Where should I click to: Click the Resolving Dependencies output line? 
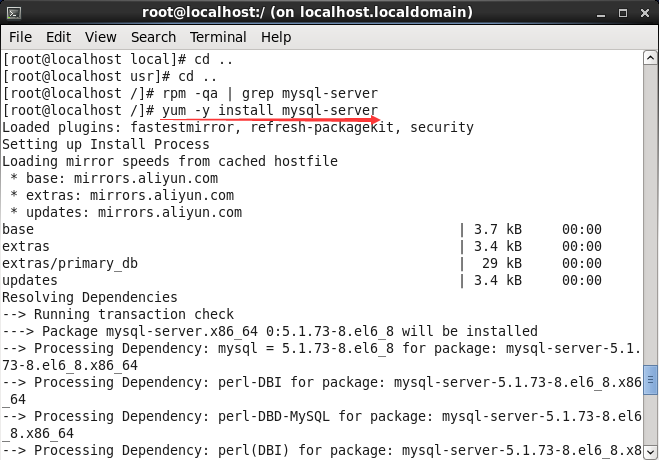point(90,297)
